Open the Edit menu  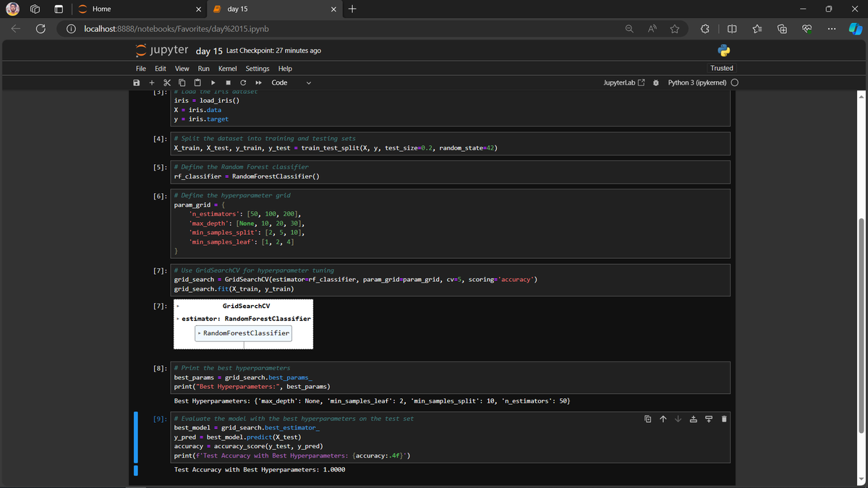pyautogui.click(x=161, y=68)
